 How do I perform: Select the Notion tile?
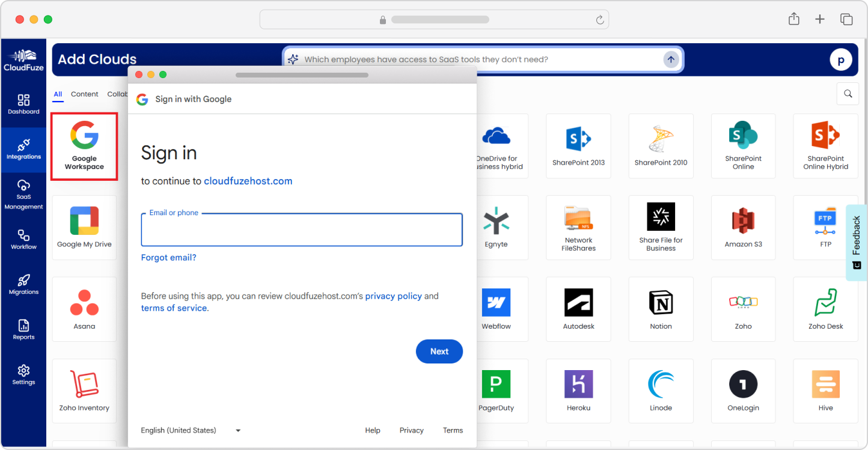coord(661,309)
